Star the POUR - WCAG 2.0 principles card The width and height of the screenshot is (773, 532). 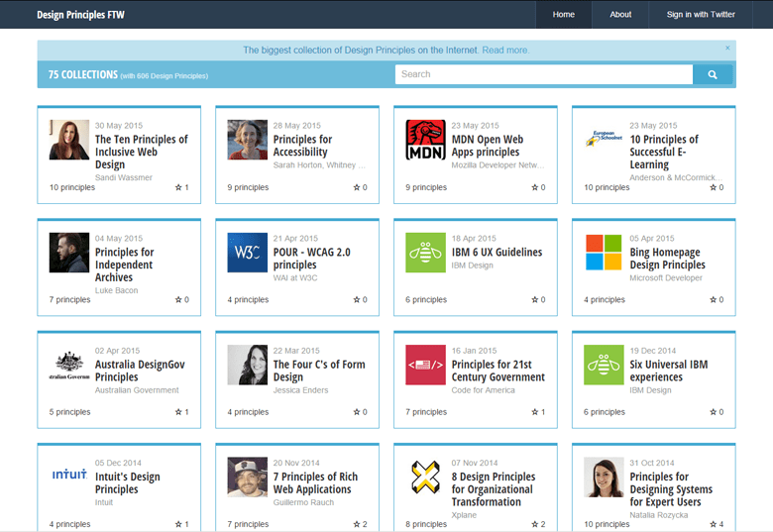click(x=357, y=299)
